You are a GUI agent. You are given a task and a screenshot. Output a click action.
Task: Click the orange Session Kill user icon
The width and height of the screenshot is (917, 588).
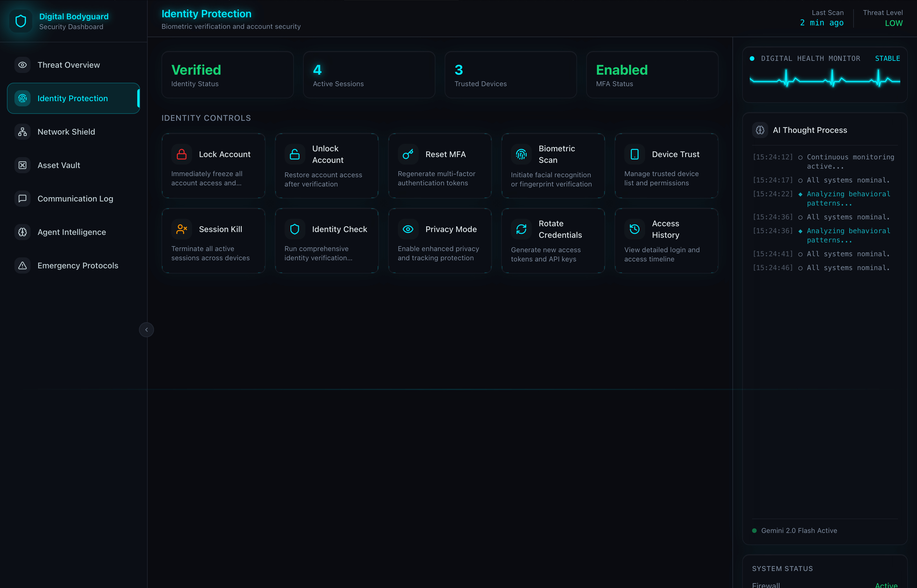[181, 229]
